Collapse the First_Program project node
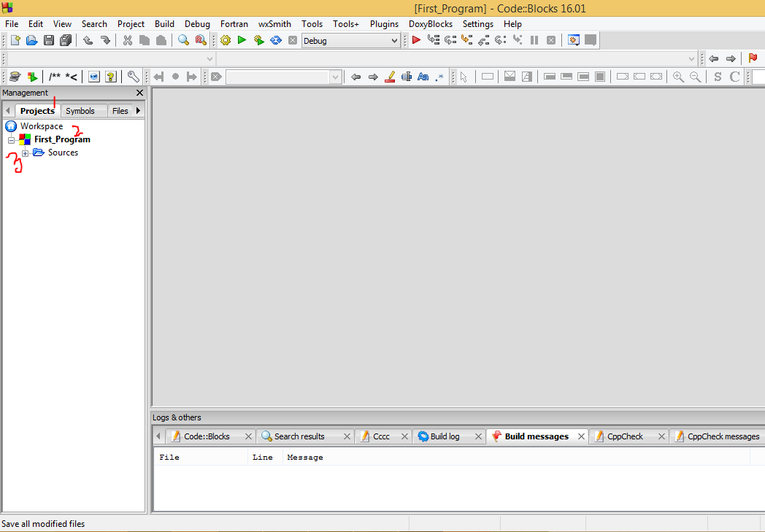Viewport: 765px width, 532px height. point(10,139)
